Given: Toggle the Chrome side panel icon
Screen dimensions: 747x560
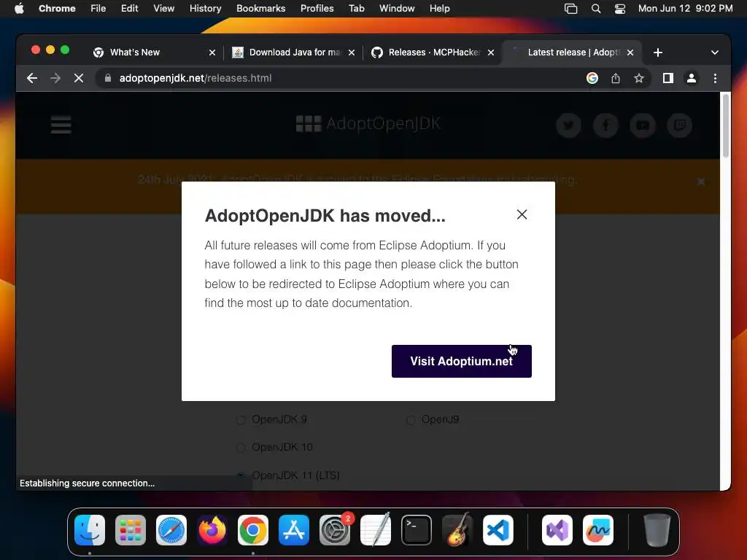Looking at the screenshot, I should (x=668, y=78).
